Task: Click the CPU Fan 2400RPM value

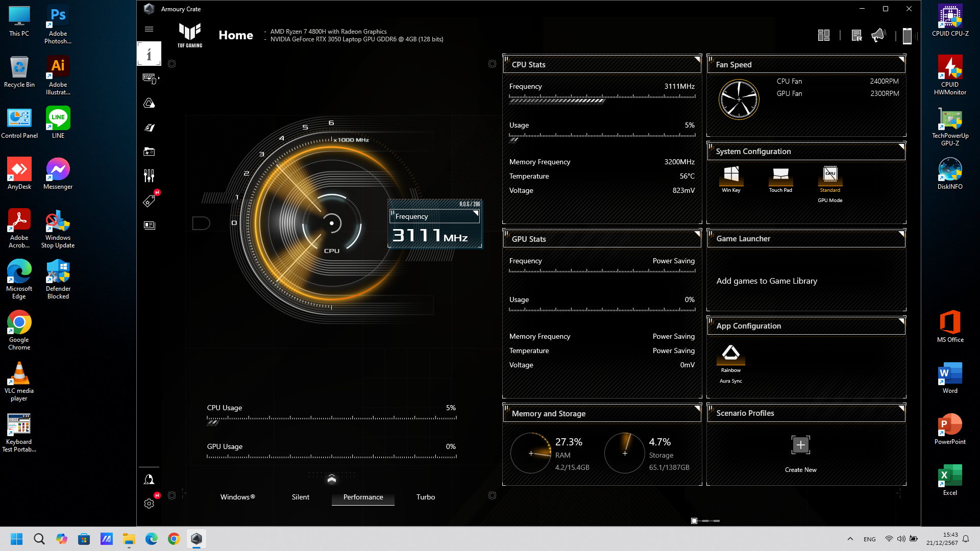Action: [884, 81]
